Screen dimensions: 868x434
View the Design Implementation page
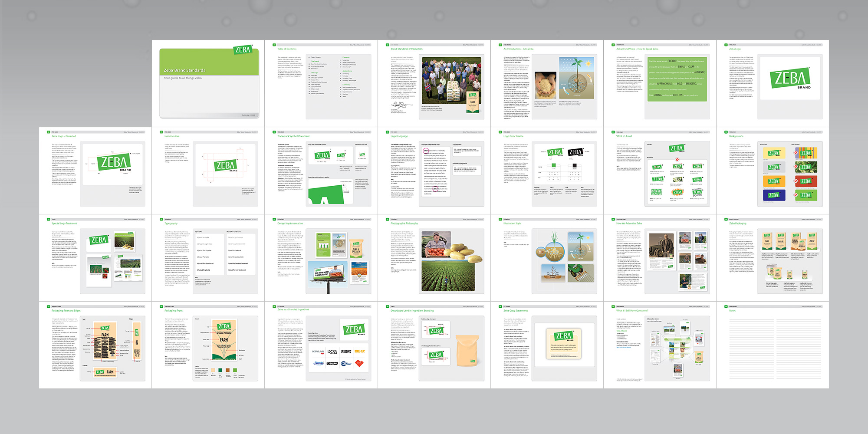pos(321,258)
